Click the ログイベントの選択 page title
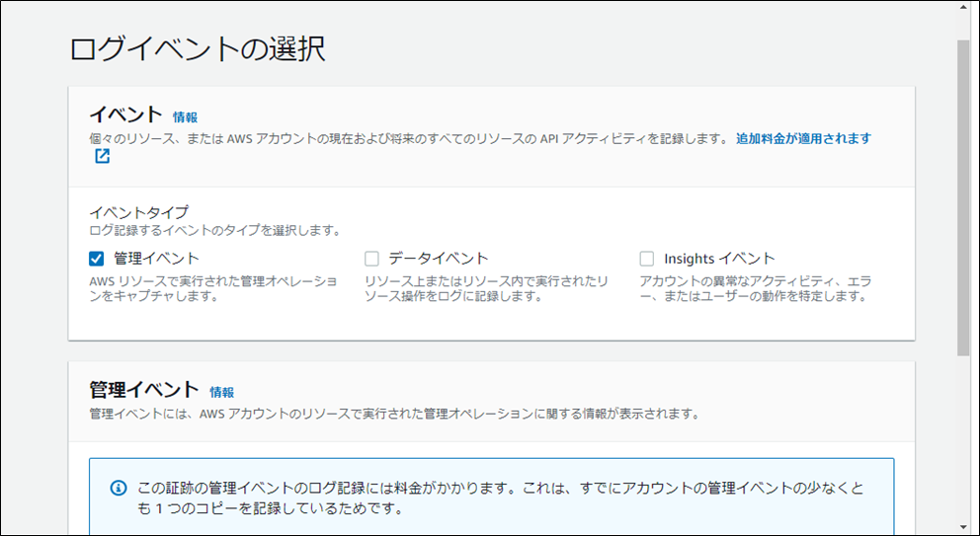Screen dimensions: 980x536 pyautogui.click(x=198, y=49)
